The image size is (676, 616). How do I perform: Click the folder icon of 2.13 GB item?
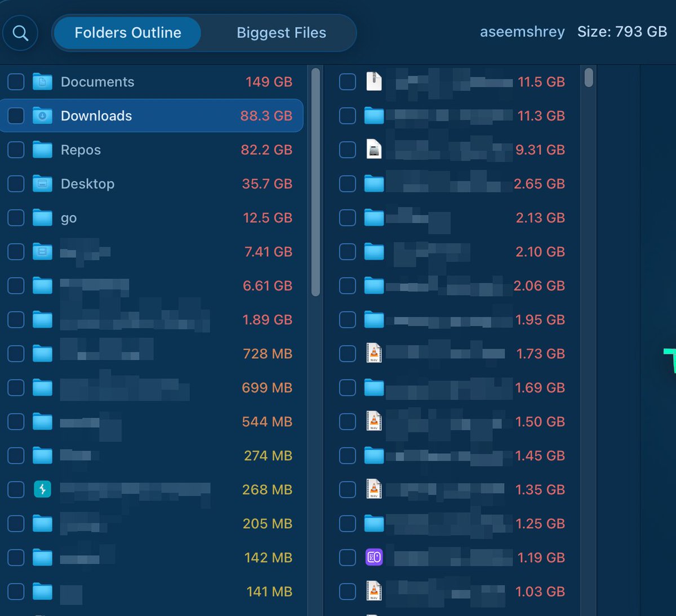pos(374,217)
